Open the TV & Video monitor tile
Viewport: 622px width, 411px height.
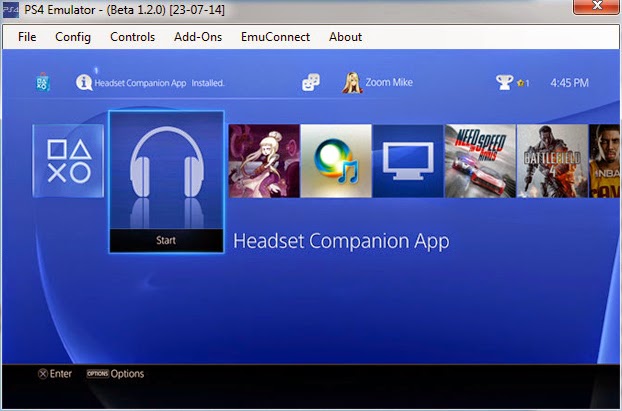click(x=408, y=161)
